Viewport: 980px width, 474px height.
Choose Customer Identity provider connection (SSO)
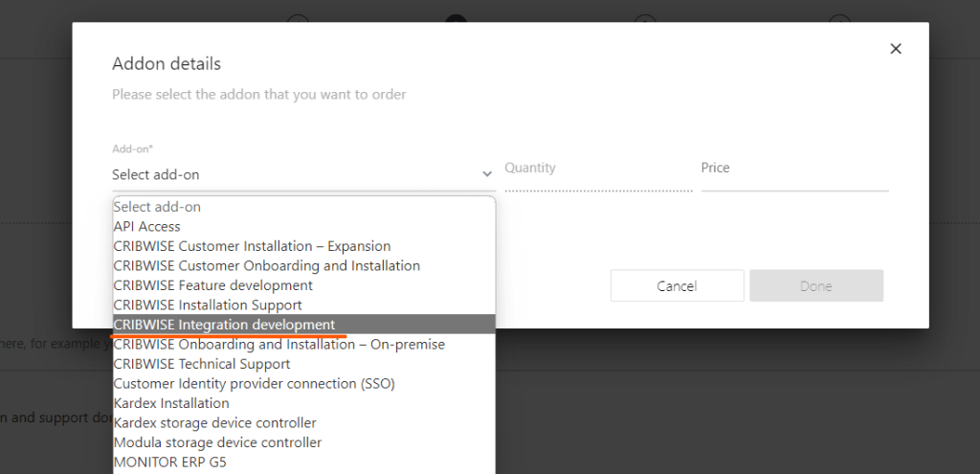(x=254, y=383)
